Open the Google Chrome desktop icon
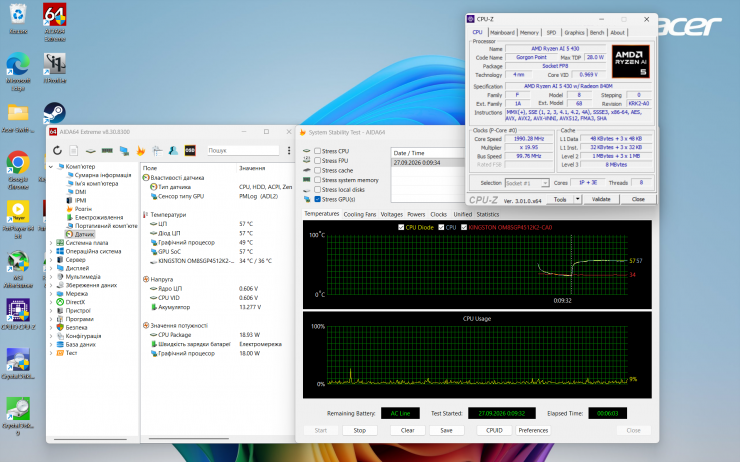This screenshot has width=740, height=462. click(x=18, y=163)
